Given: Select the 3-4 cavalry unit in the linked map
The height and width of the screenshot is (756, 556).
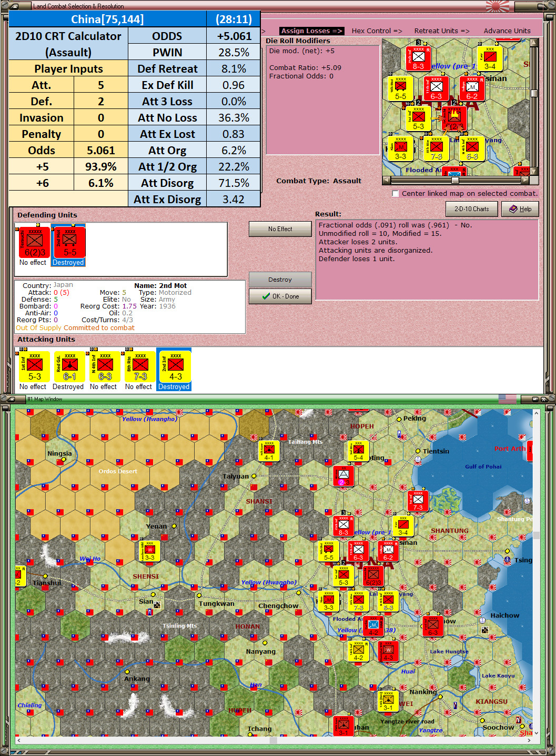Looking at the screenshot, I should [490, 58].
